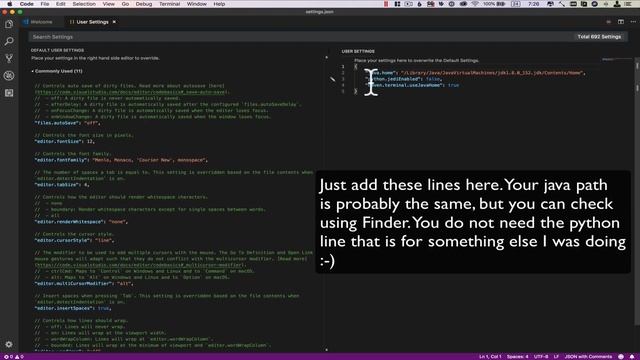Click the Wi-Fi icon in menu bar
Screen dimensions: 640x360
[476, 4]
